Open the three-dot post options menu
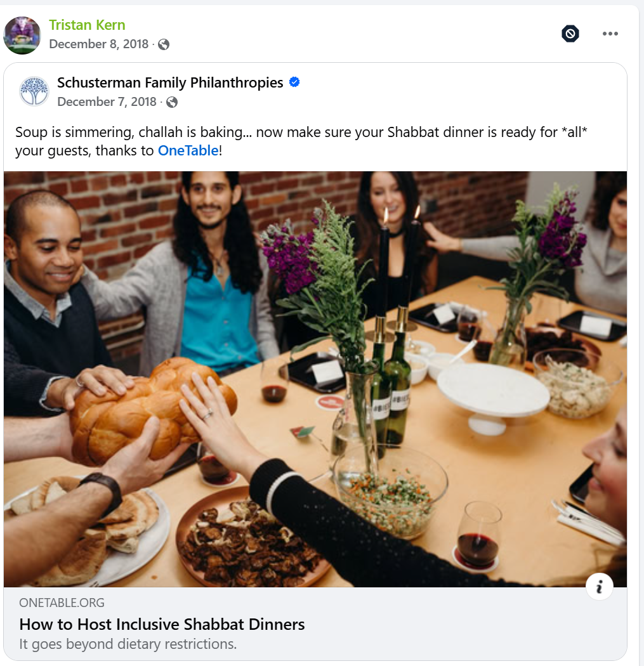The height and width of the screenshot is (666, 644). pyautogui.click(x=610, y=34)
